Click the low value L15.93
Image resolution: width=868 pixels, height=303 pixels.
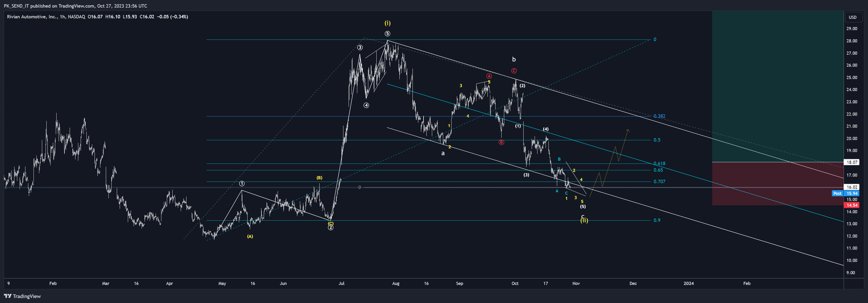click(x=130, y=17)
